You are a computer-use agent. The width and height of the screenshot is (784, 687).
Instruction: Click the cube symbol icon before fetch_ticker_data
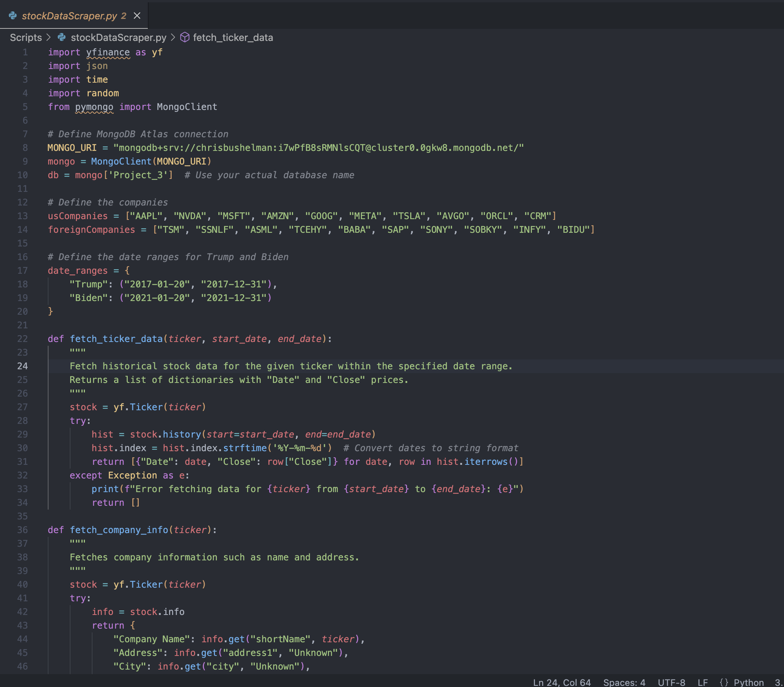pyautogui.click(x=185, y=38)
